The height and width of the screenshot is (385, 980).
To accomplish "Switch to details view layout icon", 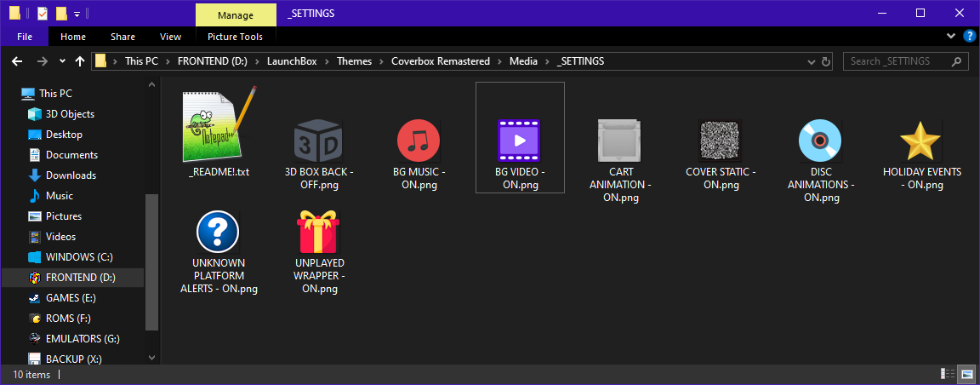I will click(x=948, y=374).
